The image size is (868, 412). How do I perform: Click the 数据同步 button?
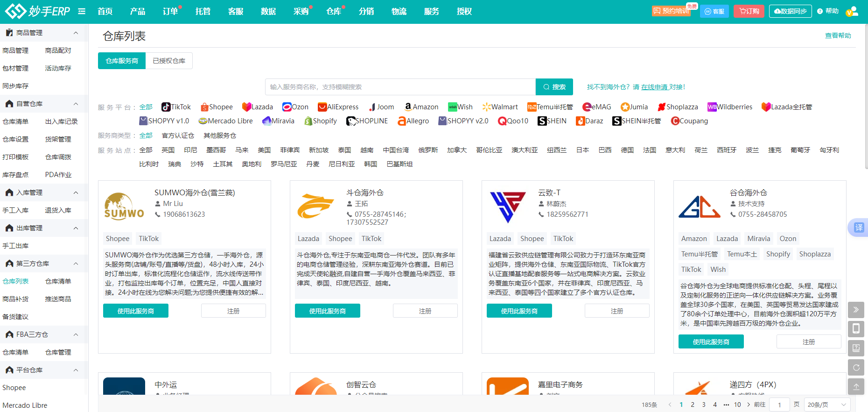coord(791,11)
